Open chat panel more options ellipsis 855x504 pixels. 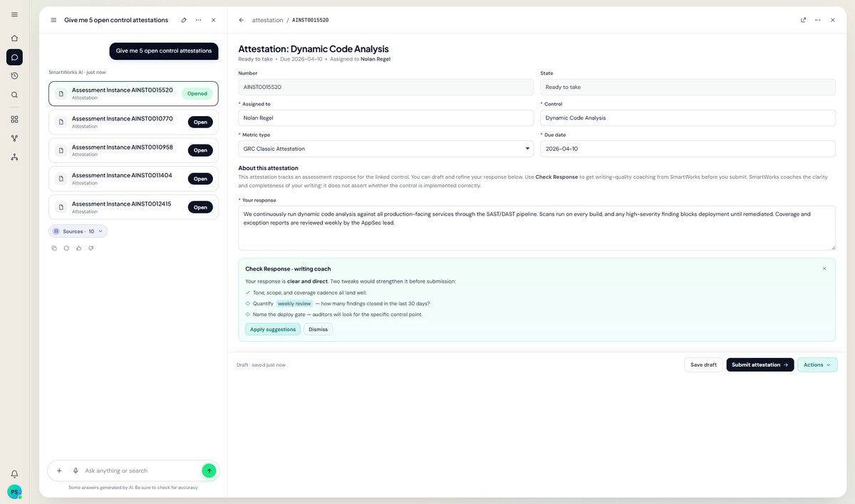click(198, 20)
